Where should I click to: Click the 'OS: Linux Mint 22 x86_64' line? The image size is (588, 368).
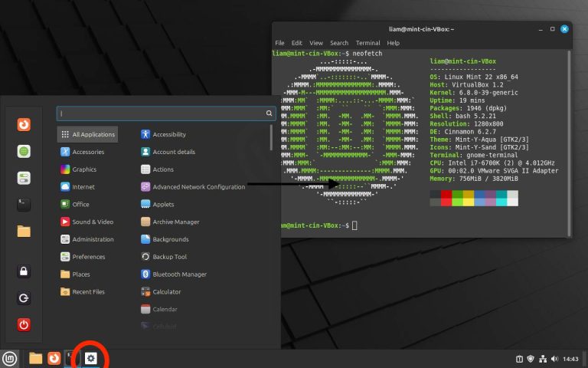(x=474, y=77)
